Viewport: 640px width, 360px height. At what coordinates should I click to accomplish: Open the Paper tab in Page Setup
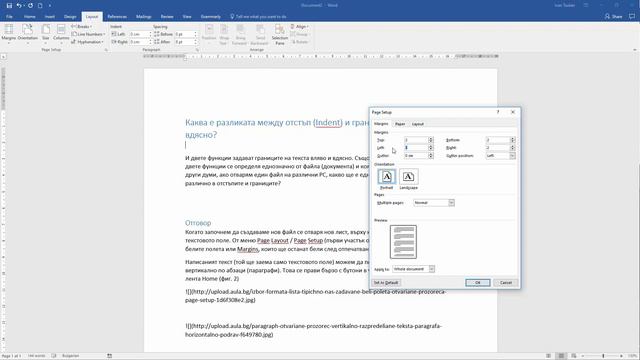(400, 124)
